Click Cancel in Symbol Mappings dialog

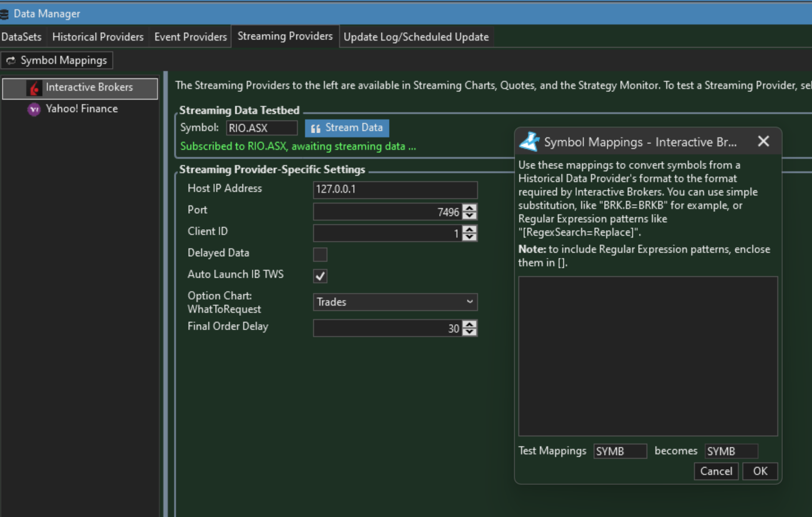pos(716,471)
